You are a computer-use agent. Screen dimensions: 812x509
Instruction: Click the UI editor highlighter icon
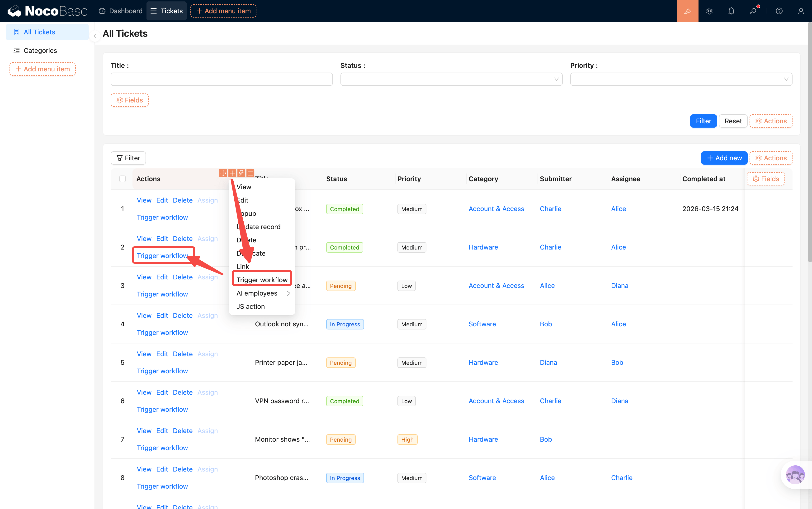point(687,11)
